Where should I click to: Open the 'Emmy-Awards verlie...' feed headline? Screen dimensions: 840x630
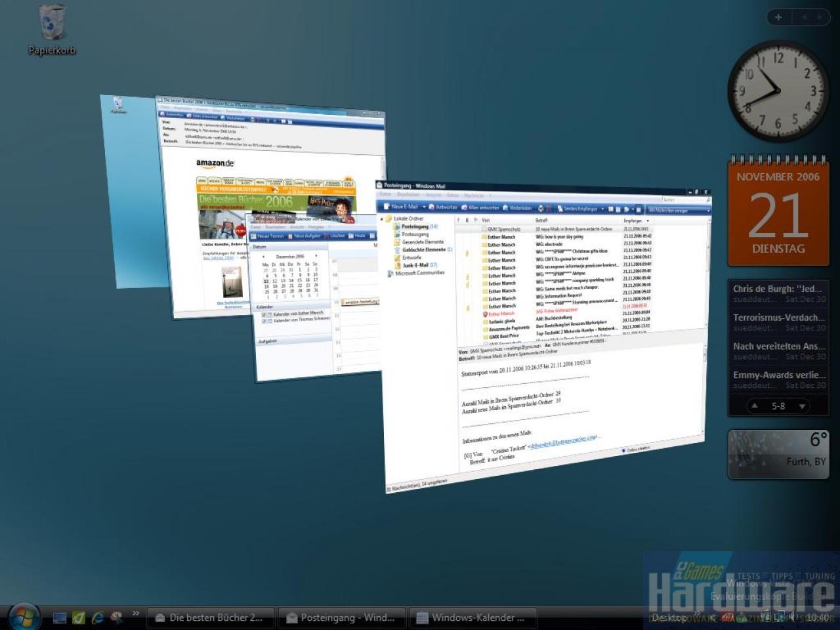coord(778,380)
